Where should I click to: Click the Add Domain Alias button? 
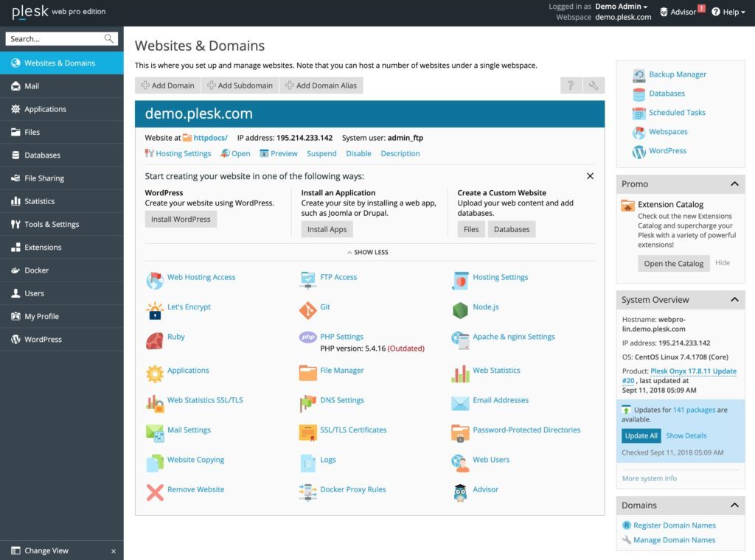click(321, 85)
